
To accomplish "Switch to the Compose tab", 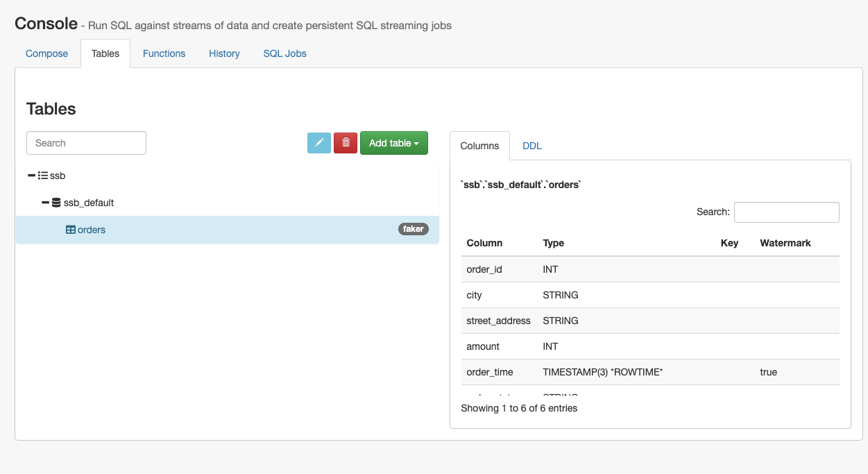I will [47, 53].
